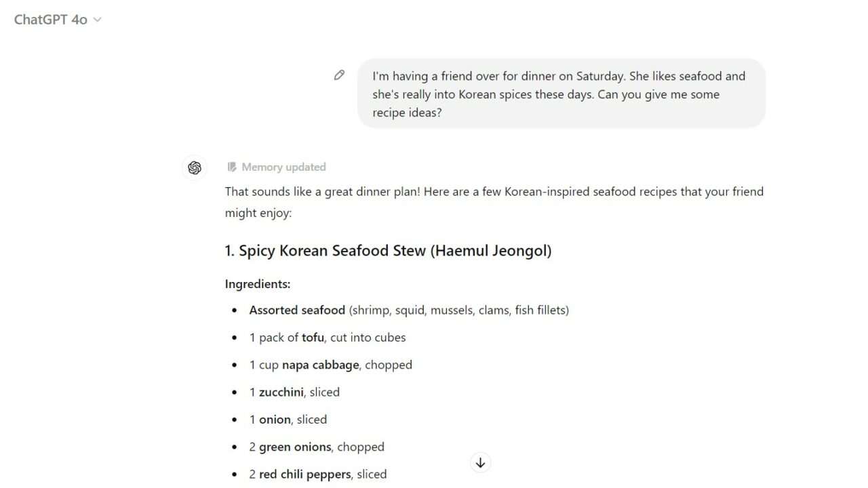Click the bold green onions text
868x488 pixels.
tap(295, 447)
